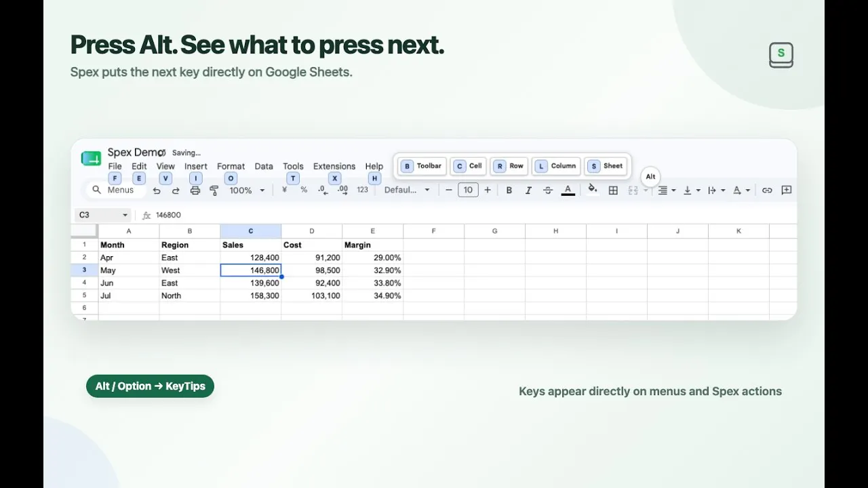Select column header C

click(251, 231)
